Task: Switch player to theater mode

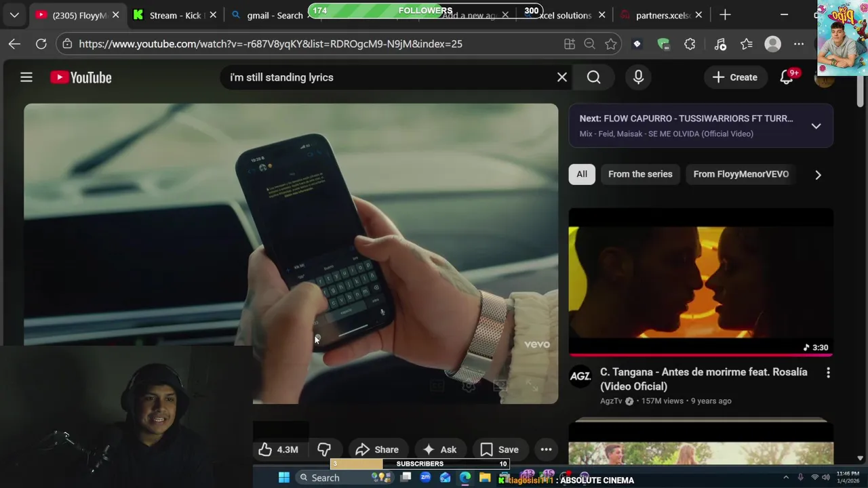Action: (x=500, y=386)
